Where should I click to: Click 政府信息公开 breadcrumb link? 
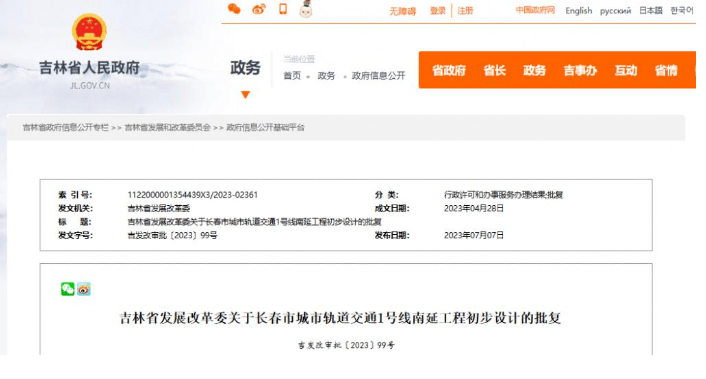(378, 76)
